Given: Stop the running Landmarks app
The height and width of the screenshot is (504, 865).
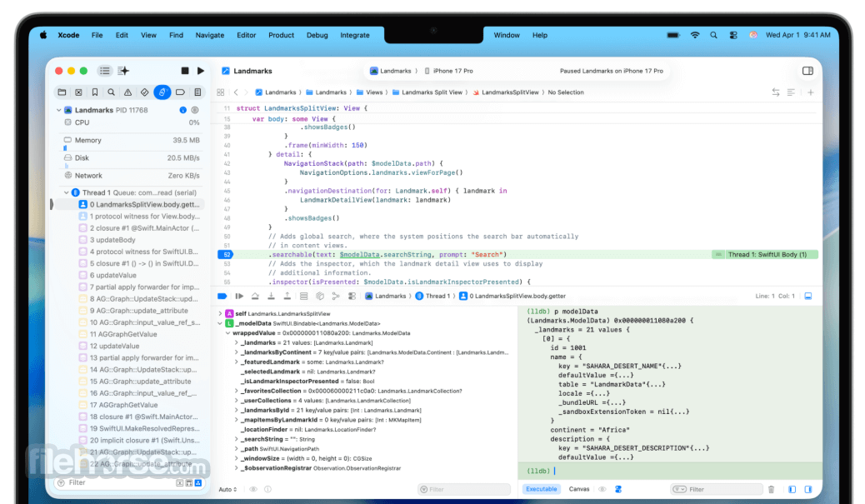Looking at the screenshot, I should click(x=185, y=71).
